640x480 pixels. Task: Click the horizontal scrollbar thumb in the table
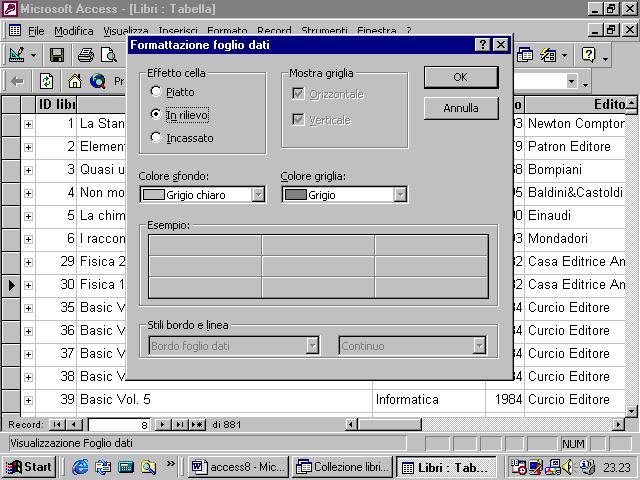(x=389, y=424)
